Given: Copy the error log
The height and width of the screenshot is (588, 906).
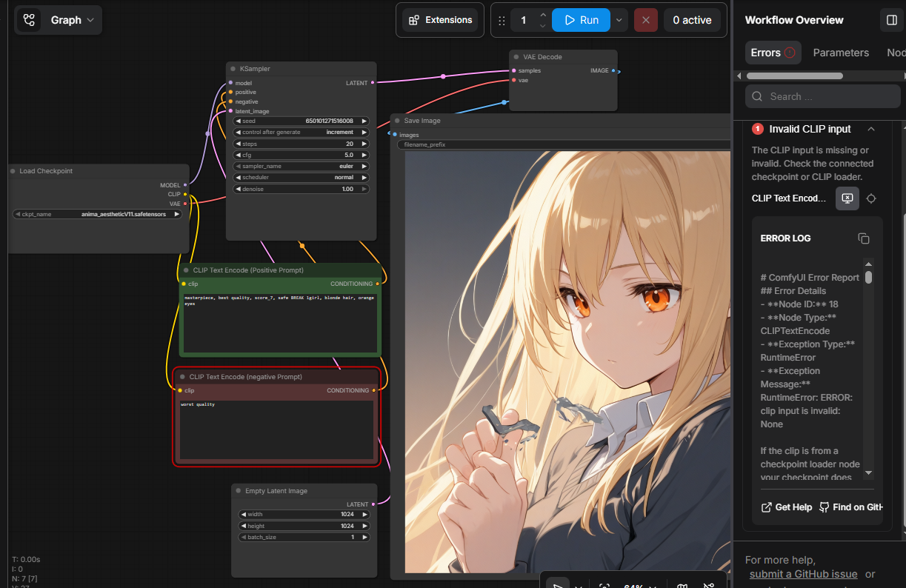Looking at the screenshot, I should tap(864, 238).
